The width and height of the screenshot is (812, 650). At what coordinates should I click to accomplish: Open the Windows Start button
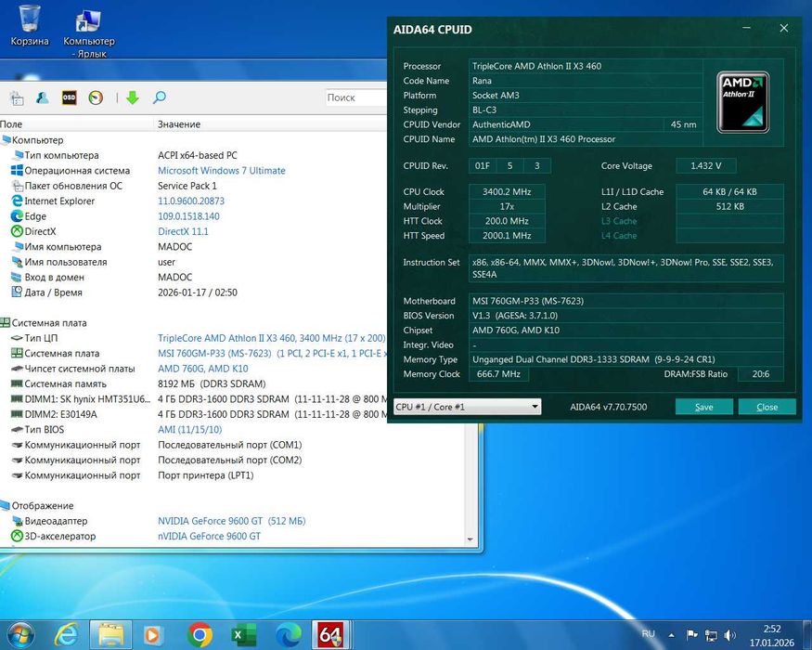(x=20, y=635)
